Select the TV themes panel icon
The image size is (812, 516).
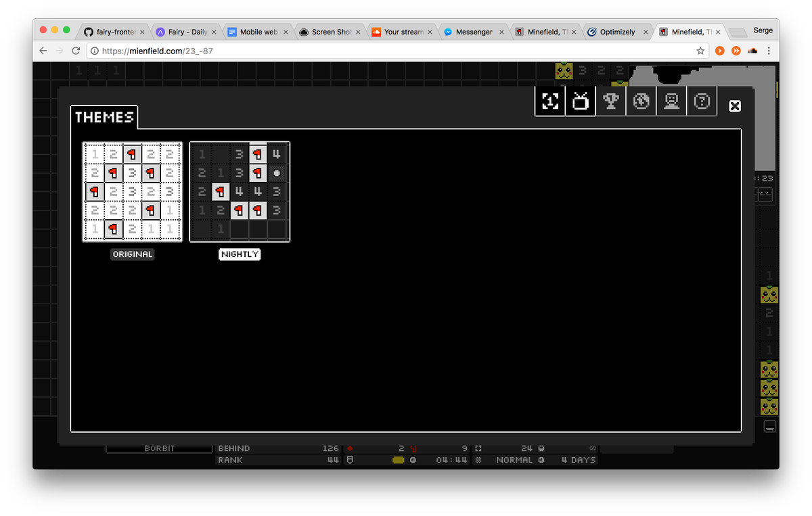click(581, 101)
